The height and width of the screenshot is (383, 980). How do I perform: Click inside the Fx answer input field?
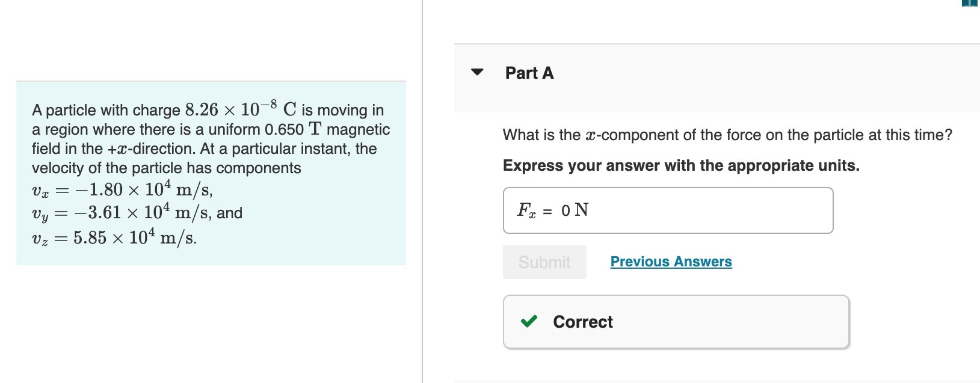692,210
